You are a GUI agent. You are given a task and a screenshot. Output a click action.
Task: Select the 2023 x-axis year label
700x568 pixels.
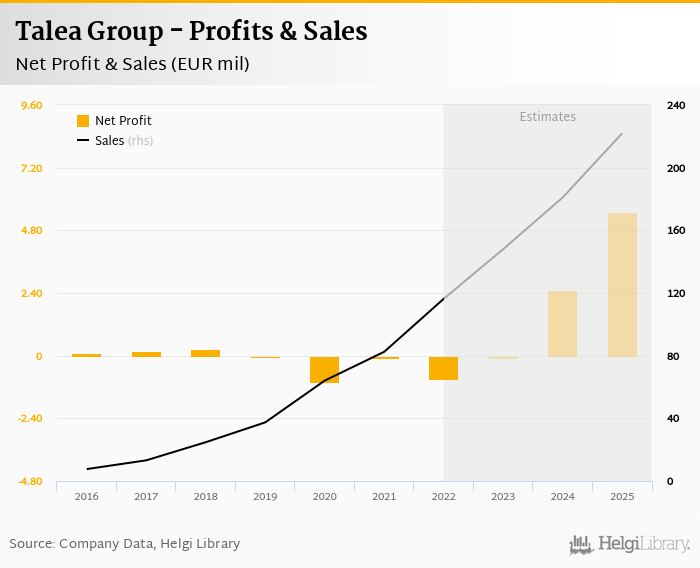click(x=503, y=496)
